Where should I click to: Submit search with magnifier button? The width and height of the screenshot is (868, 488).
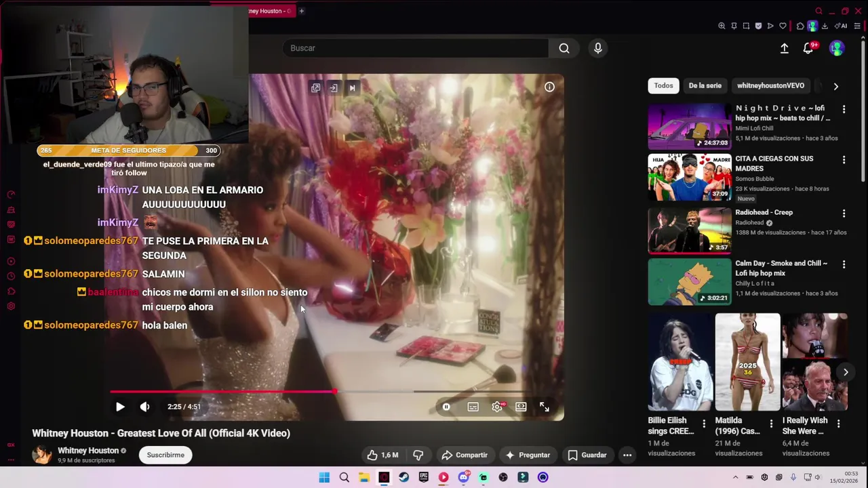(x=564, y=48)
